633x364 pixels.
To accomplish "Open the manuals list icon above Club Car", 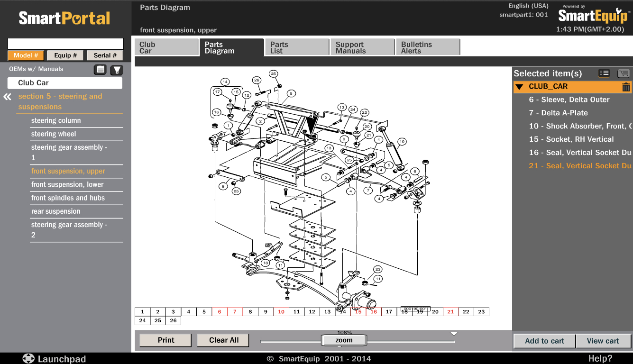I will 100,69.
